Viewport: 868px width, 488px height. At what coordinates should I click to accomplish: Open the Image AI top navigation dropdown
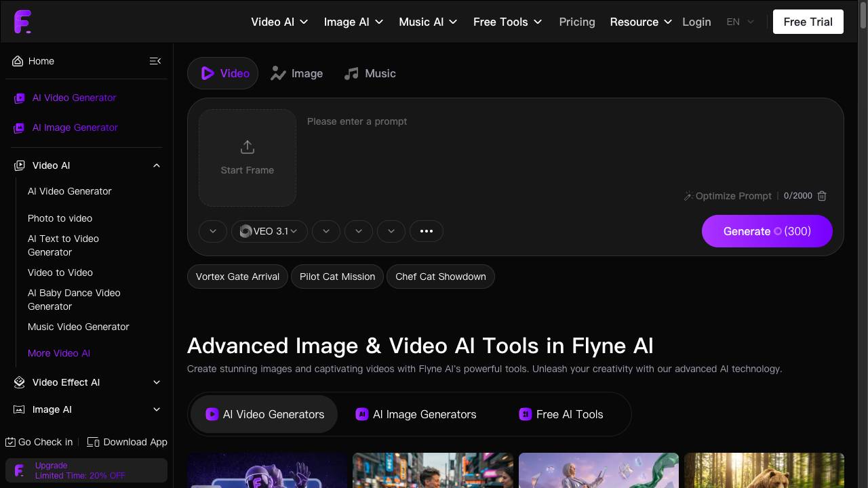[x=353, y=22]
